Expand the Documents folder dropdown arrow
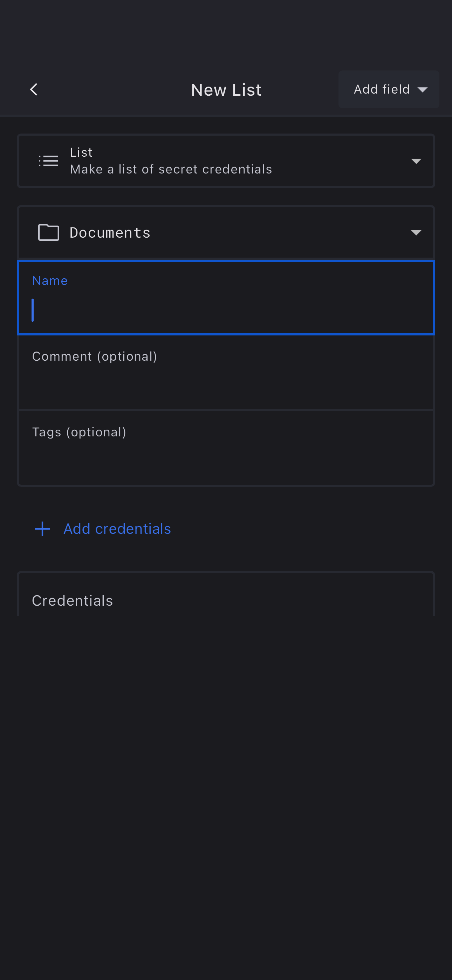 tap(416, 232)
